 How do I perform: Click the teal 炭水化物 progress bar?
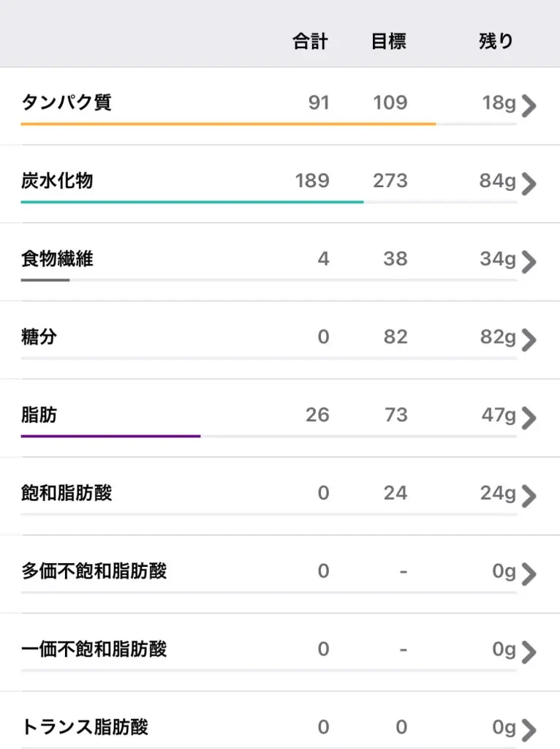(x=192, y=202)
